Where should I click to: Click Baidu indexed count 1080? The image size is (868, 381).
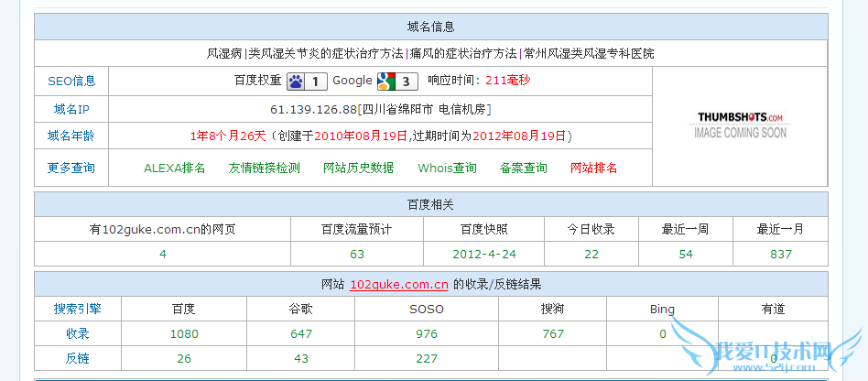coord(184,334)
